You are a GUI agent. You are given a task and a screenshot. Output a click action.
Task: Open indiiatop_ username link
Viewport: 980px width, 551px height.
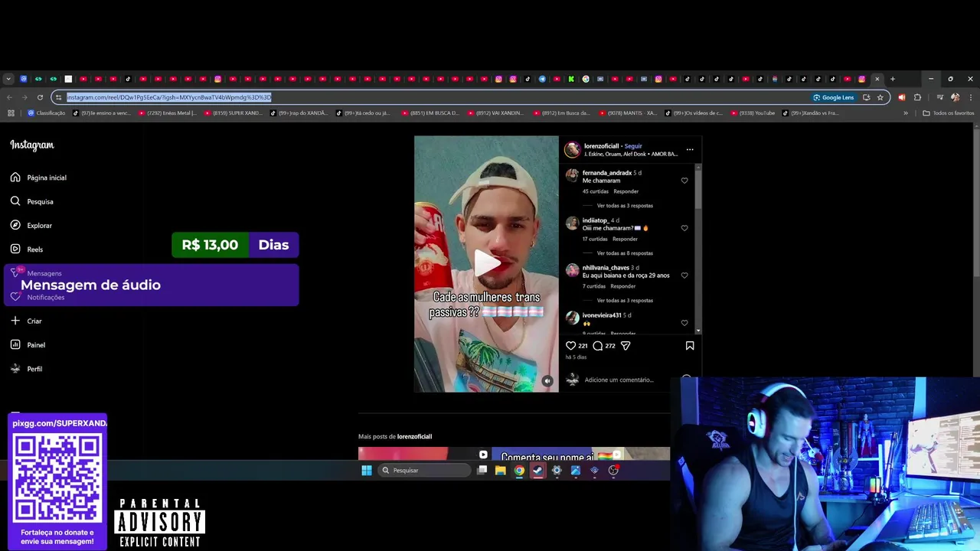tap(595, 220)
